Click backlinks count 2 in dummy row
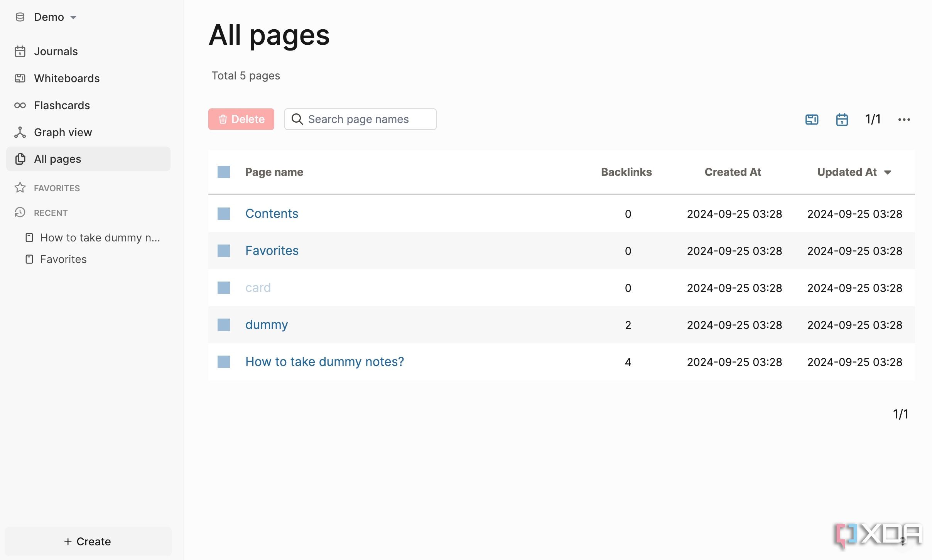The width and height of the screenshot is (932, 560). click(x=628, y=325)
